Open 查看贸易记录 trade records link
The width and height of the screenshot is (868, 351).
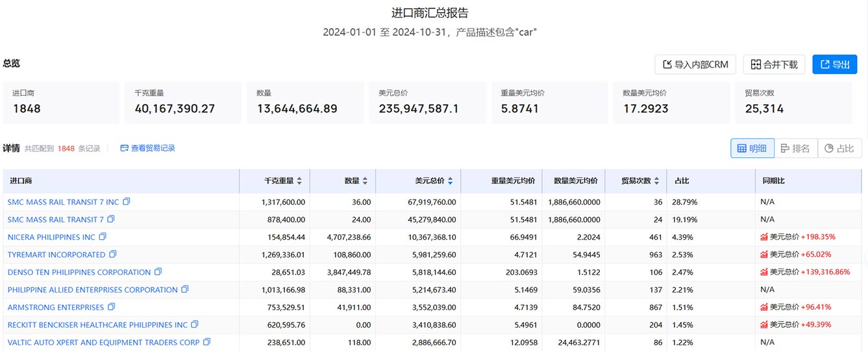148,148
